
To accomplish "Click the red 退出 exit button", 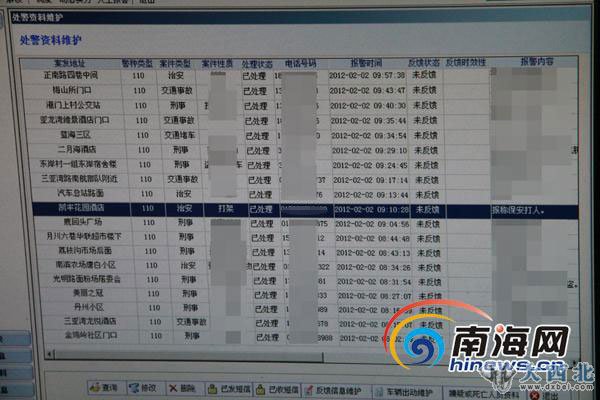I will tap(545, 395).
